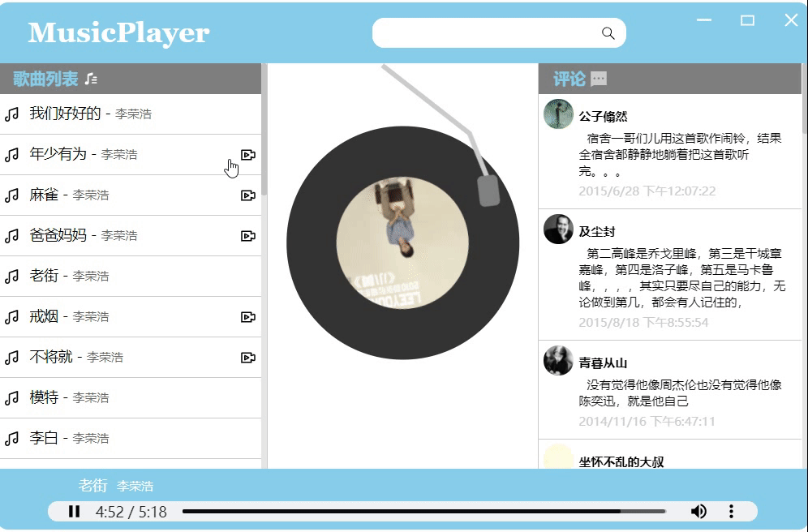
Task: Click the MV icon next to 爸爸妈妈
Action: (247, 235)
